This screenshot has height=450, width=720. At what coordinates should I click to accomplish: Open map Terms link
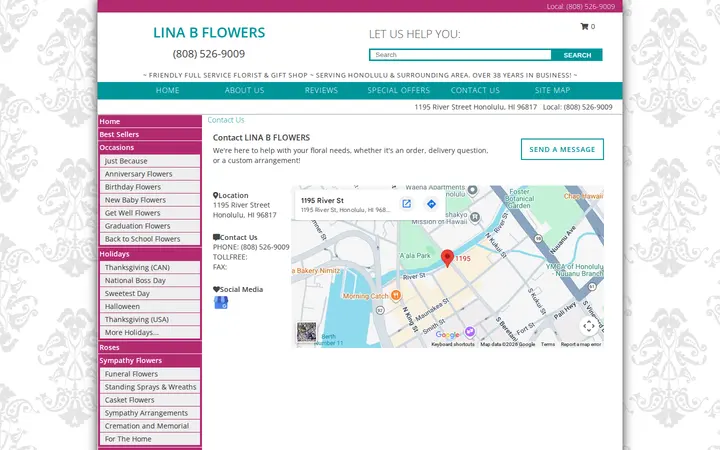pyautogui.click(x=547, y=344)
